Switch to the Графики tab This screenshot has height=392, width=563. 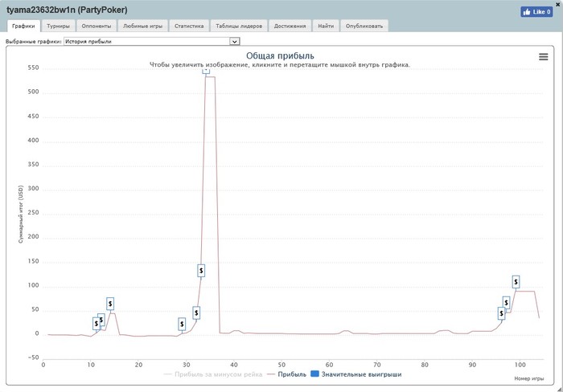tap(23, 26)
